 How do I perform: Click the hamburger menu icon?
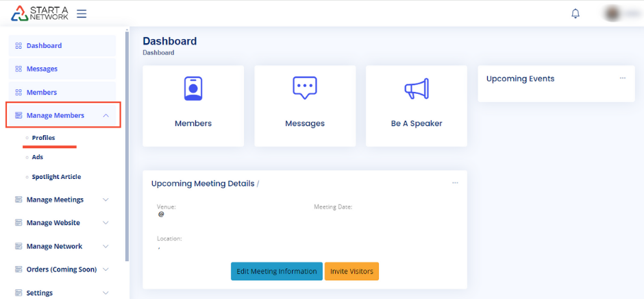[x=82, y=14]
